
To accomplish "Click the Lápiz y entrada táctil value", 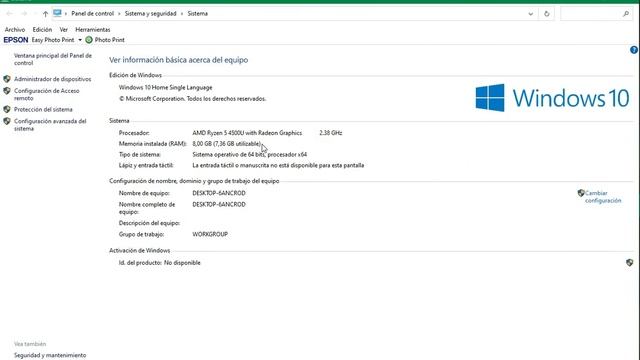I will point(278,165).
